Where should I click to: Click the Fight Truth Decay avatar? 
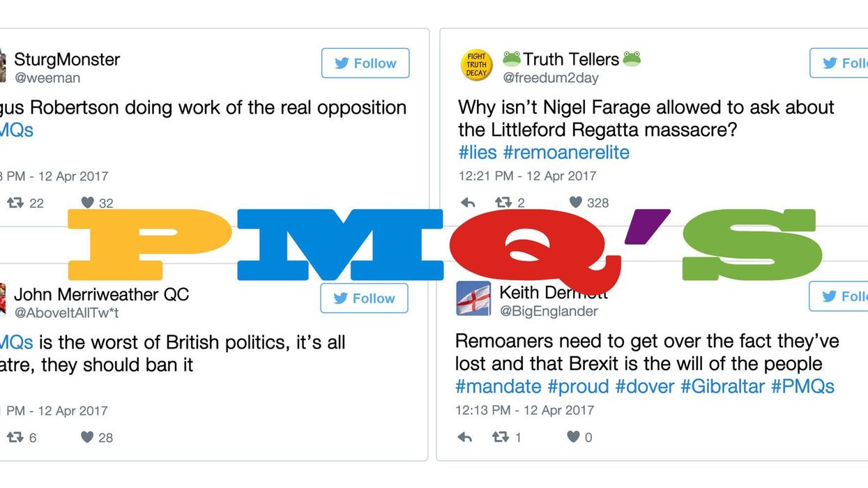(477, 64)
